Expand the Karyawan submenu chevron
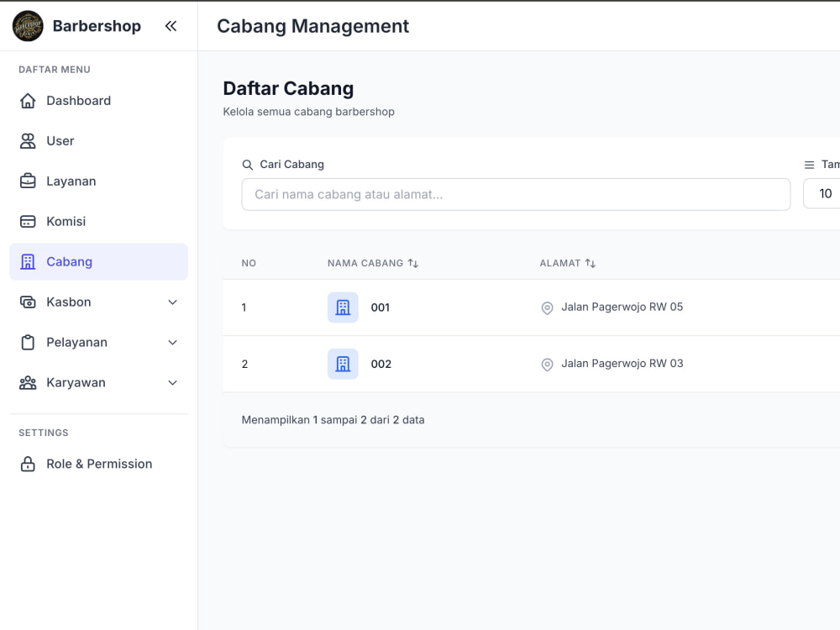 pyautogui.click(x=172, y=382)
